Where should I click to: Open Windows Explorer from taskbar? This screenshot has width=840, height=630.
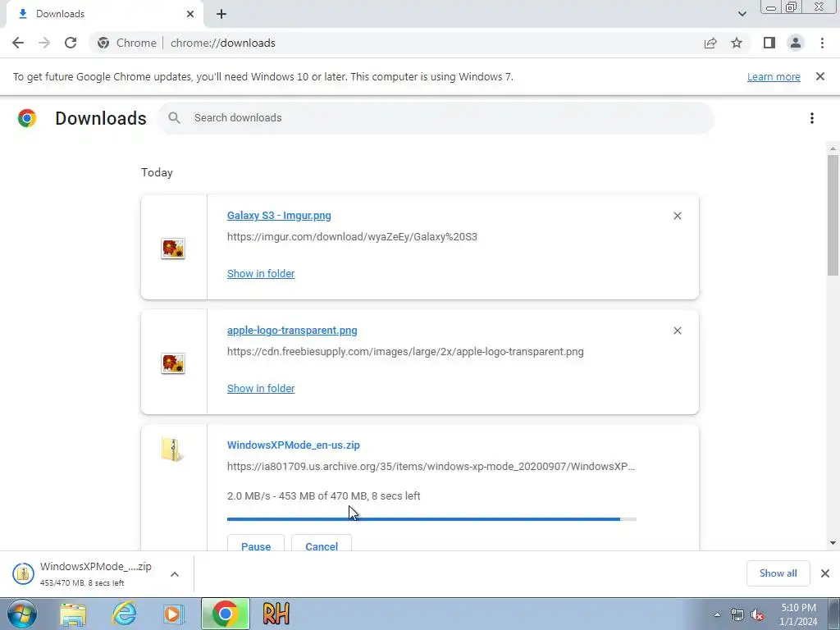pos(73,614)
